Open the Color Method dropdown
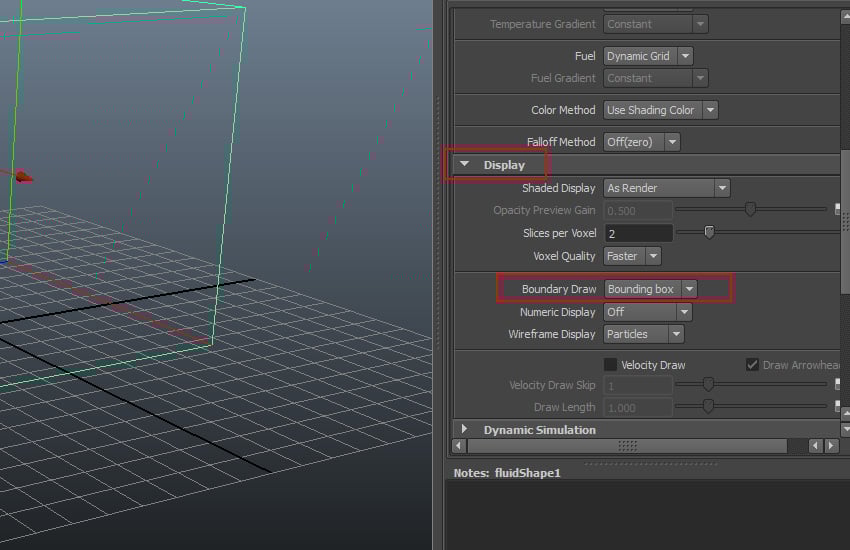The height and width of the screenshot is (550, 850). click(x=660, y=110)
